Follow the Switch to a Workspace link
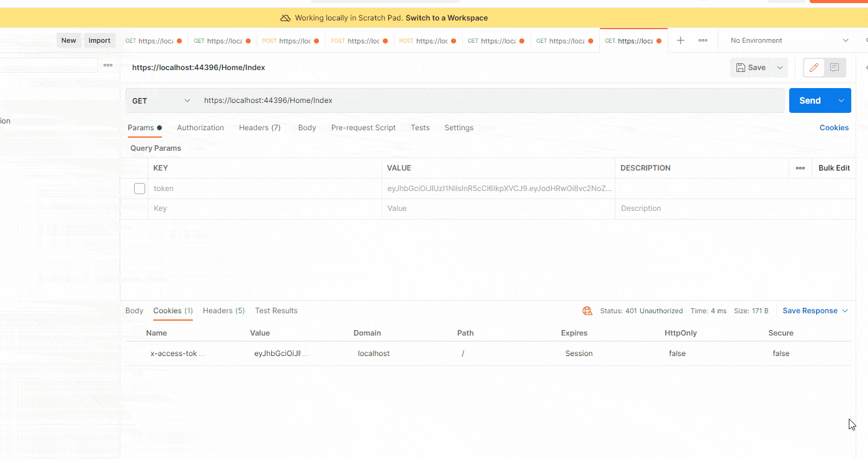 coord(447,18)
